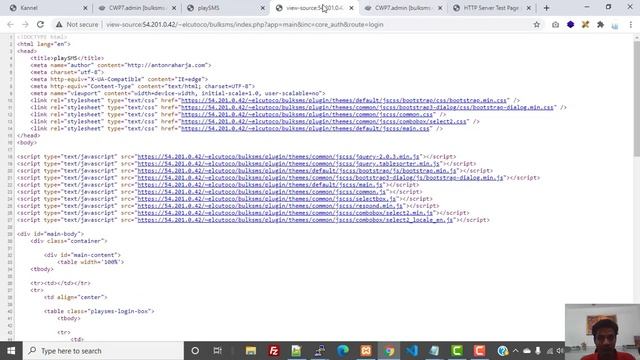Open FileZilla from the taskbar
This screenshot has height=360, width=640.
tap(273, 351)
